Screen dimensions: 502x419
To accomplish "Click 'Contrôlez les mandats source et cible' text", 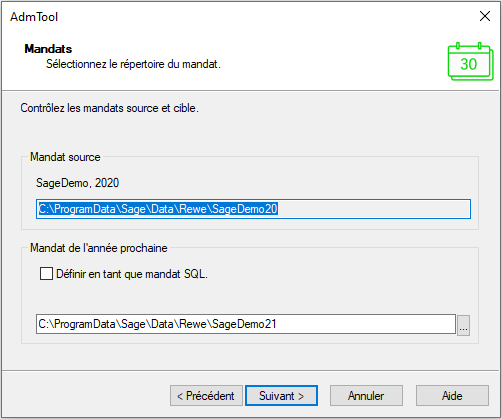I will point(110,108).
